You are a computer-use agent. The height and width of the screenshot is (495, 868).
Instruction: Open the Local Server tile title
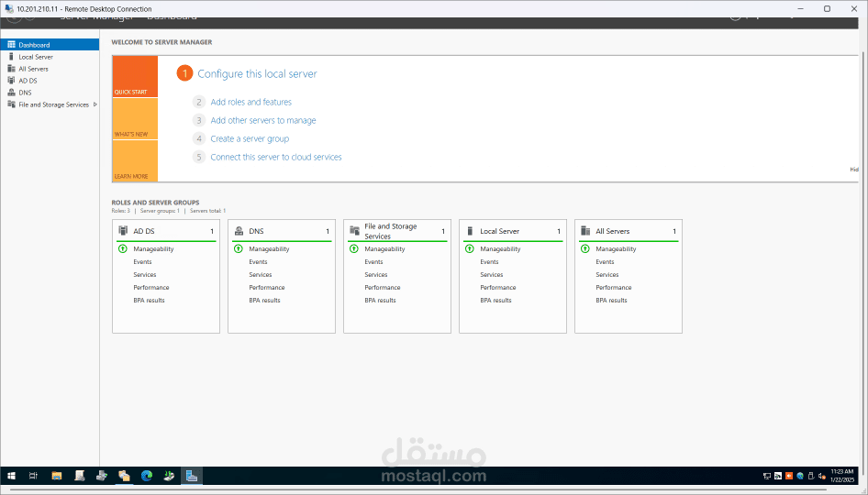499,231
